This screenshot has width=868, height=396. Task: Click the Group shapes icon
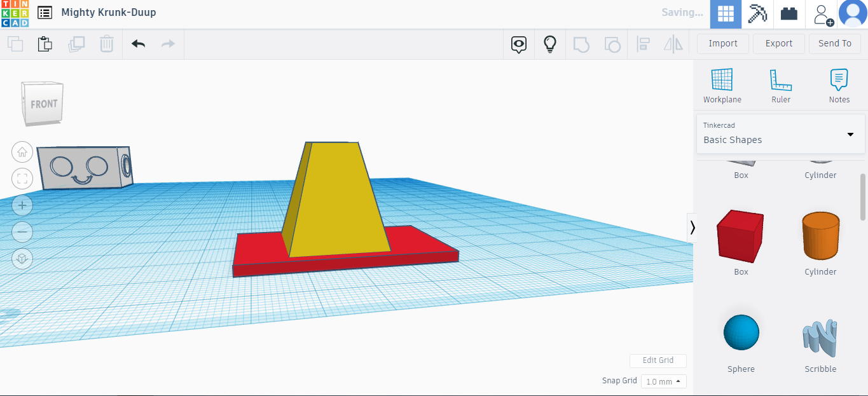pos(581,44)
